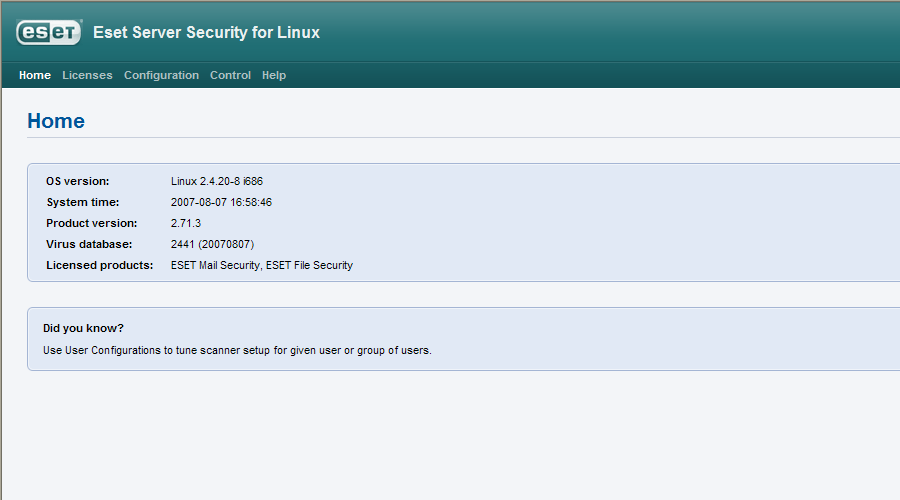This screenshot has height=500, width=900.
Task: Click the blue 'Home' page heading
Action: pyautogui.click(x=56, y=121)
